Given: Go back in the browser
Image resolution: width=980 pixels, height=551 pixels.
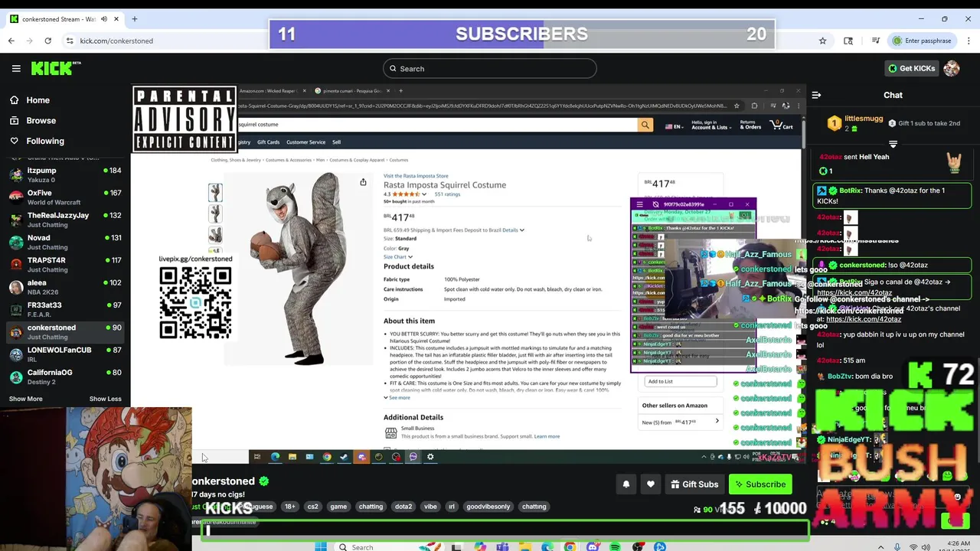Looking at the screenshot, I should pyautogui.click(x=11, y=41).
